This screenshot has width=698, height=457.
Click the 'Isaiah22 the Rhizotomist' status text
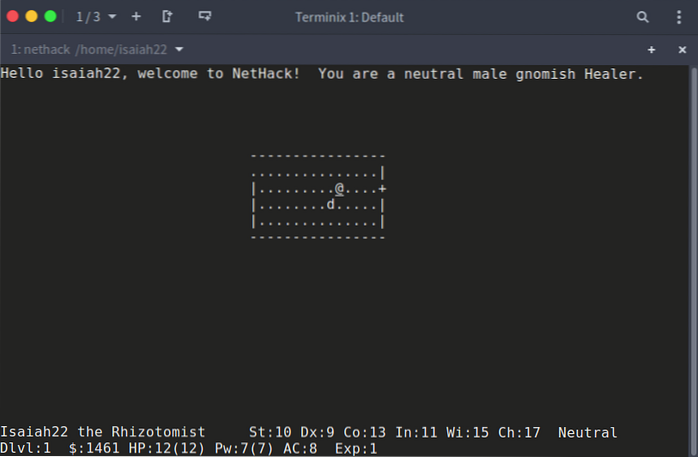tap(102, 432)
